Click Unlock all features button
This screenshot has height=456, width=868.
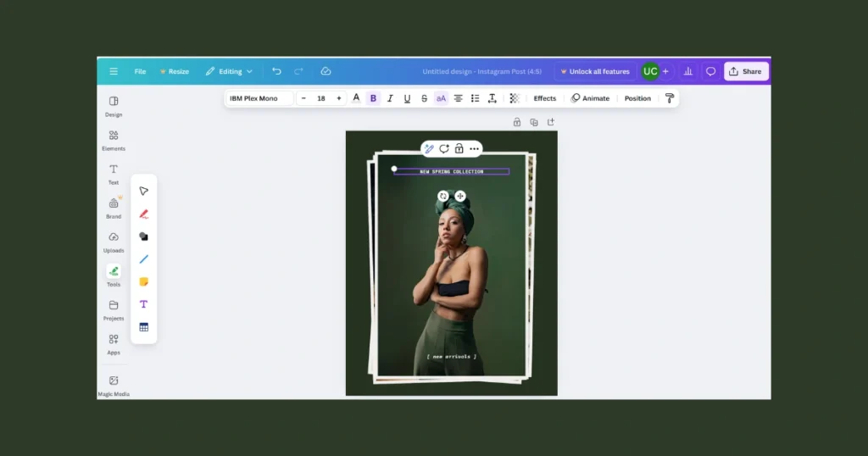pyautogui.click(x=595, y=71)
